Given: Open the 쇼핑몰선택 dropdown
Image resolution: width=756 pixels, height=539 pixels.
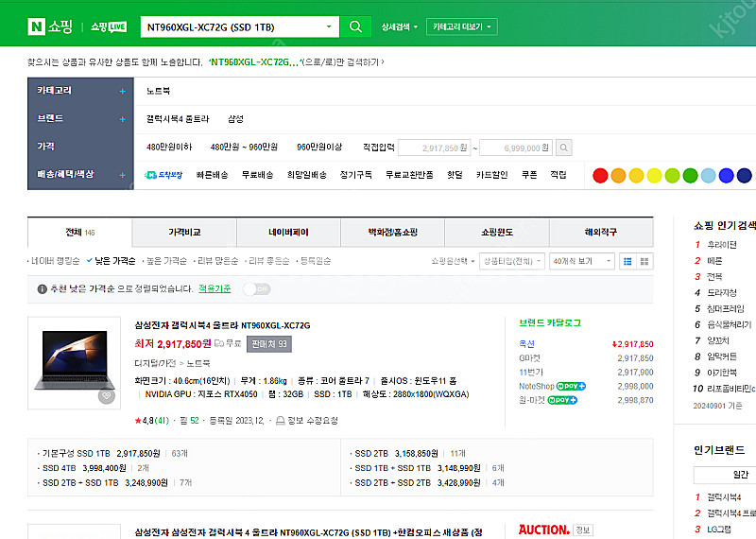Looking at the screenshot, I should 454,262.
